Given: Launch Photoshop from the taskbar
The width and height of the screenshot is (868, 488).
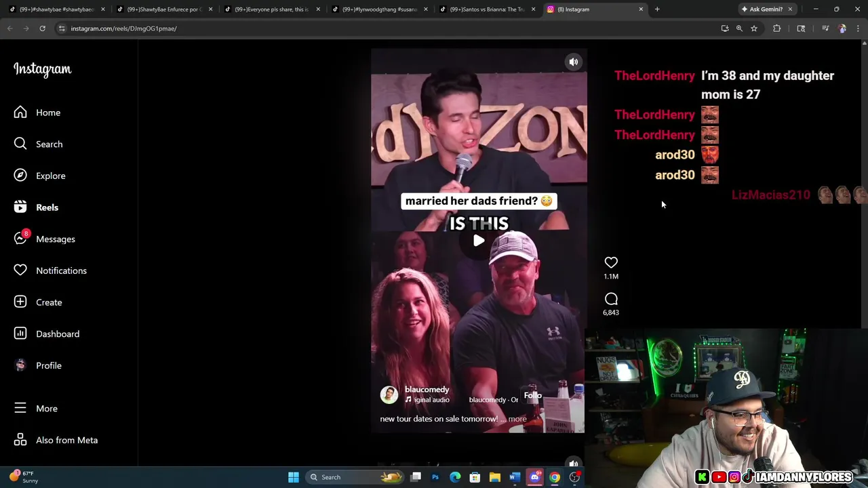Looking at the screenshot, I should coord(435,477).
